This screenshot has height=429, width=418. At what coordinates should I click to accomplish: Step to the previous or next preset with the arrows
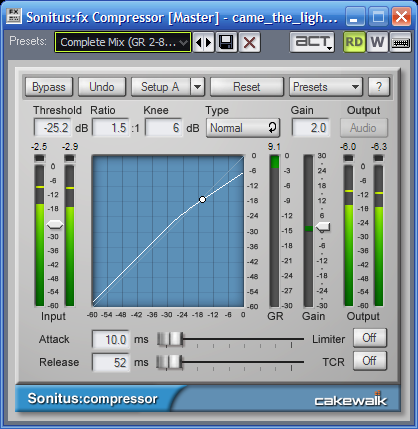(x=203, y=42)
